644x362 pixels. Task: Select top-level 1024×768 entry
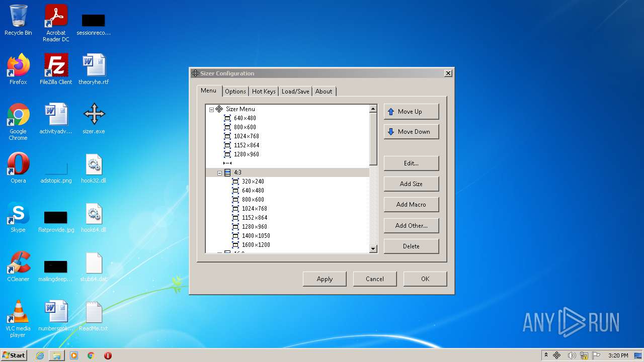tap(247, 136)
